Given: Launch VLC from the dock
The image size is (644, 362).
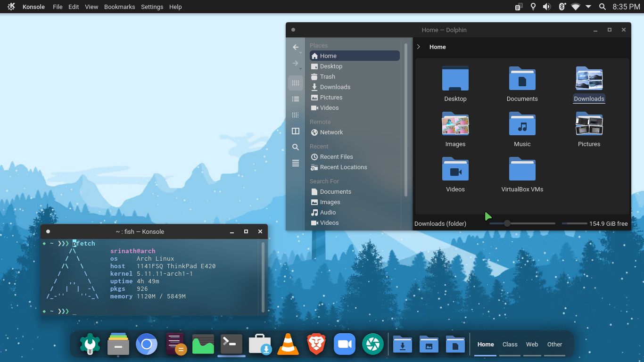Looking at the screenshot, I should (288, 344).
